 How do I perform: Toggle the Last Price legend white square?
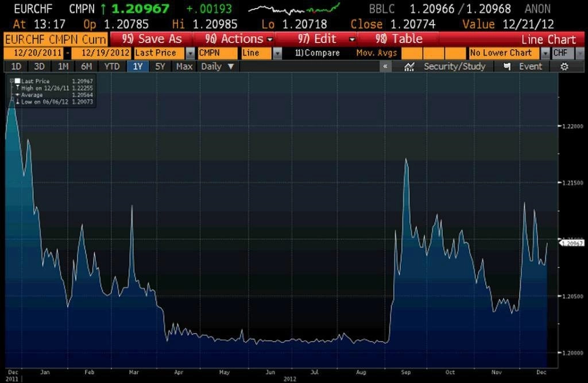coord(17,81)
